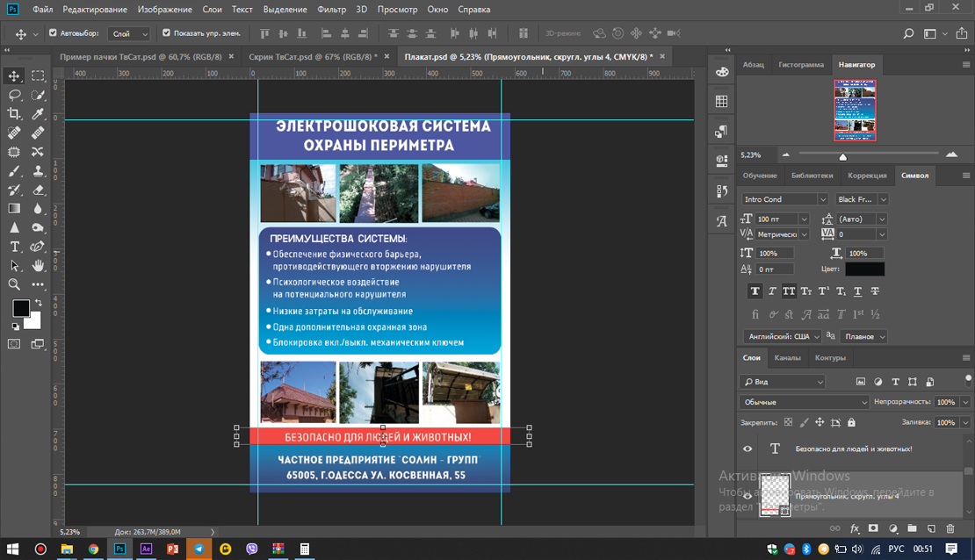
Task: Toggle the Показать упр. элем. checkbox
Action: (166, 33)
